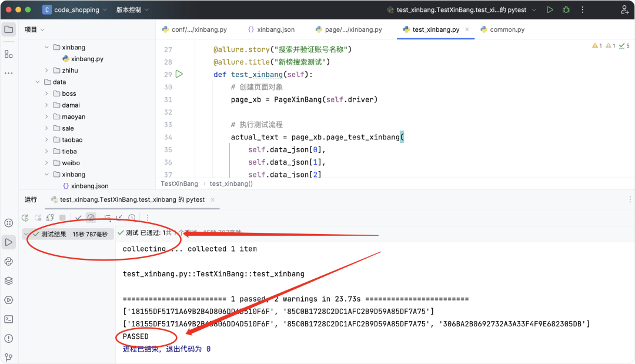The width and height of the screenshot is (635, 364).
Task: Open xinbang.py file in project tree
Action: pyautogui.click(x=83, y=59)
